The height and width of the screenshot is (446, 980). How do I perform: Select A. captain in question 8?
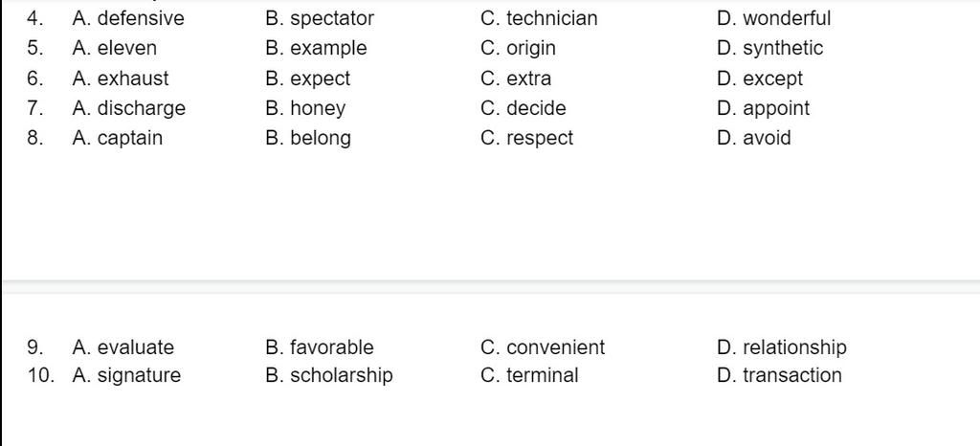118,138
